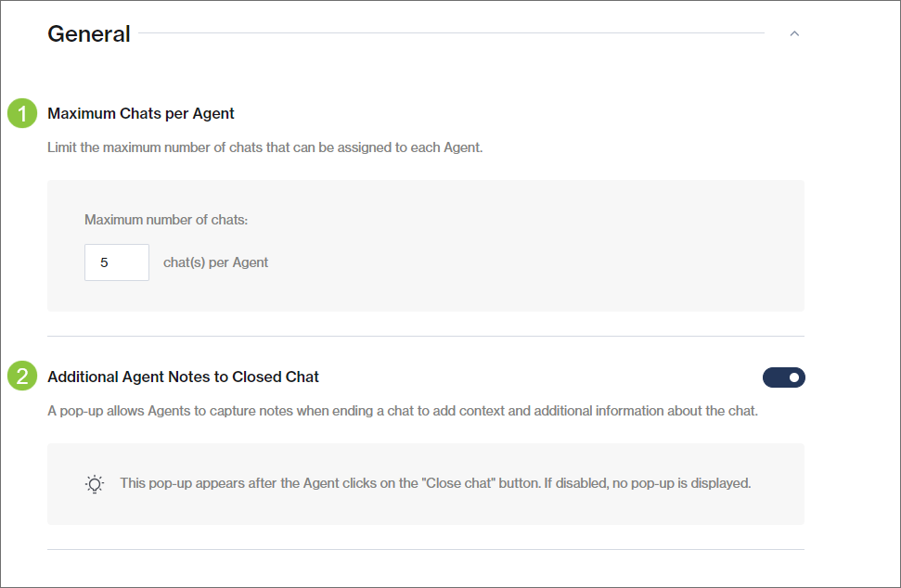This screenshot has width=901, height=588.
Task: Click the horizontal line beside the General heading
Action: tap(450, 34)
